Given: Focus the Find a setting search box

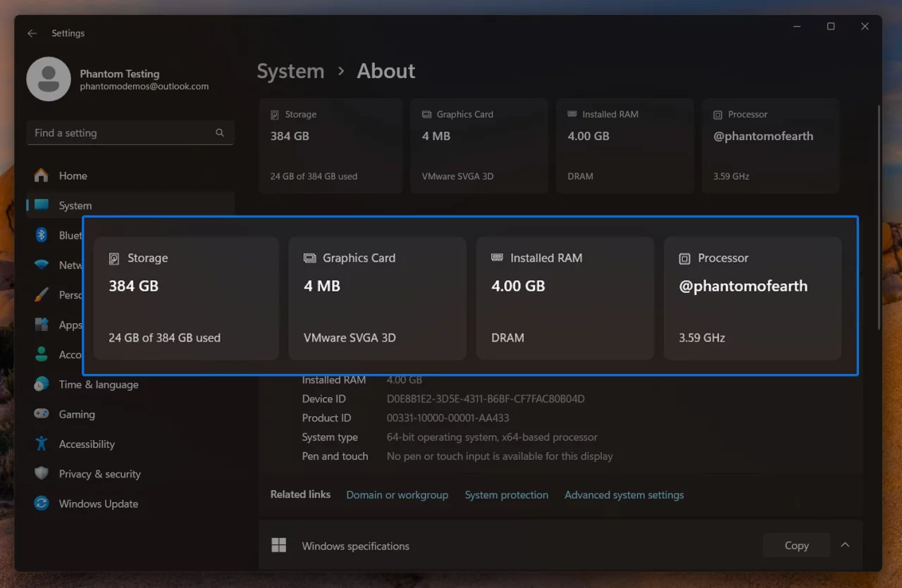Looking at the screenshot, I should (130, 133).
